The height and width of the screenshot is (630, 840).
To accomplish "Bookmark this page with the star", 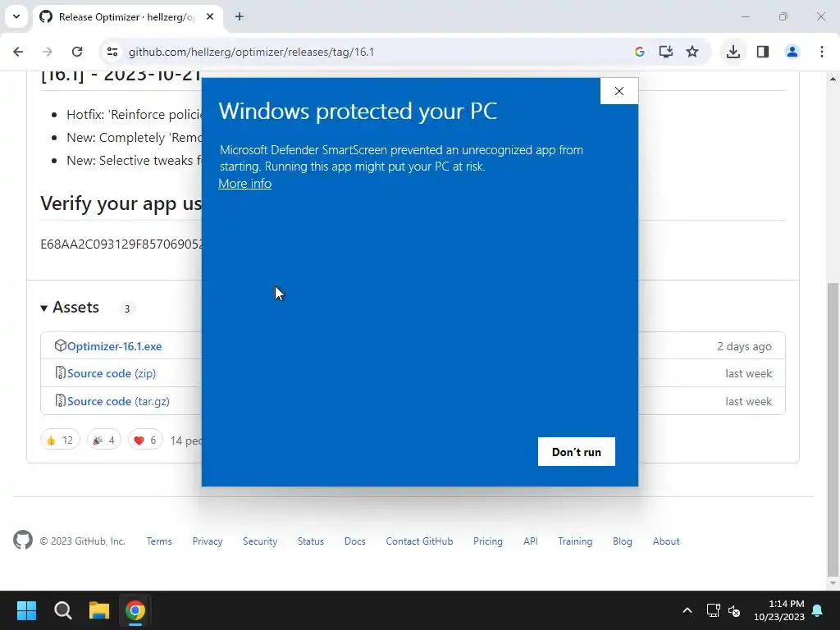I will point(692,52).
